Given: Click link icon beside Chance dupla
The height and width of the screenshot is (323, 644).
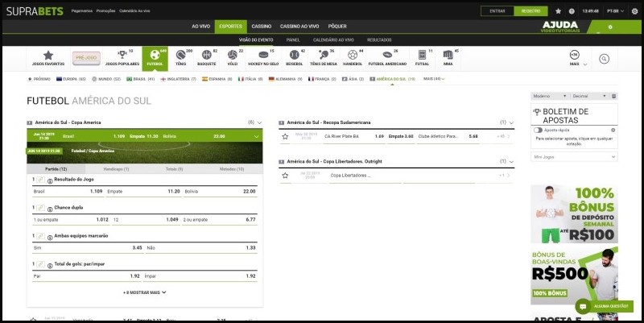Looking at the screenshot, I should (x=40, y=208).
